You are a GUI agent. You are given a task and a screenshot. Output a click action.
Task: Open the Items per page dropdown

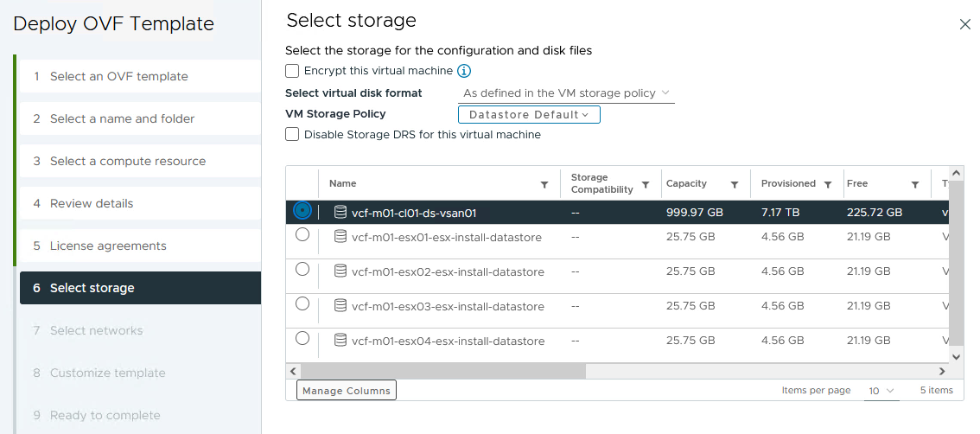point(881,391)
